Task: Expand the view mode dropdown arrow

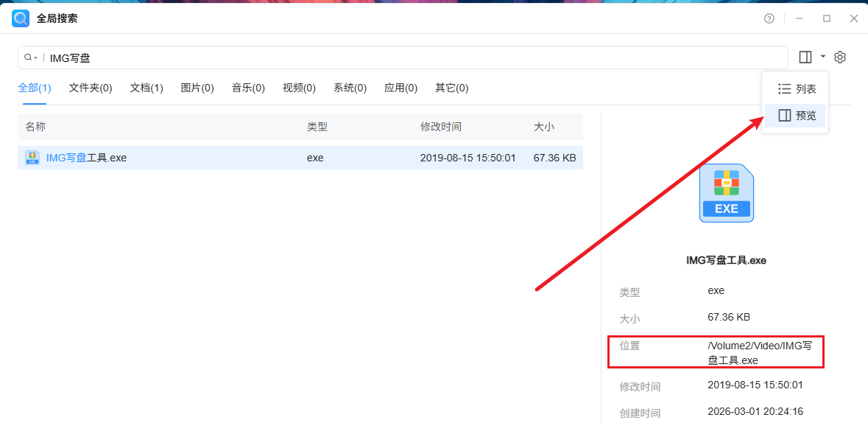Action: [823, 57]
